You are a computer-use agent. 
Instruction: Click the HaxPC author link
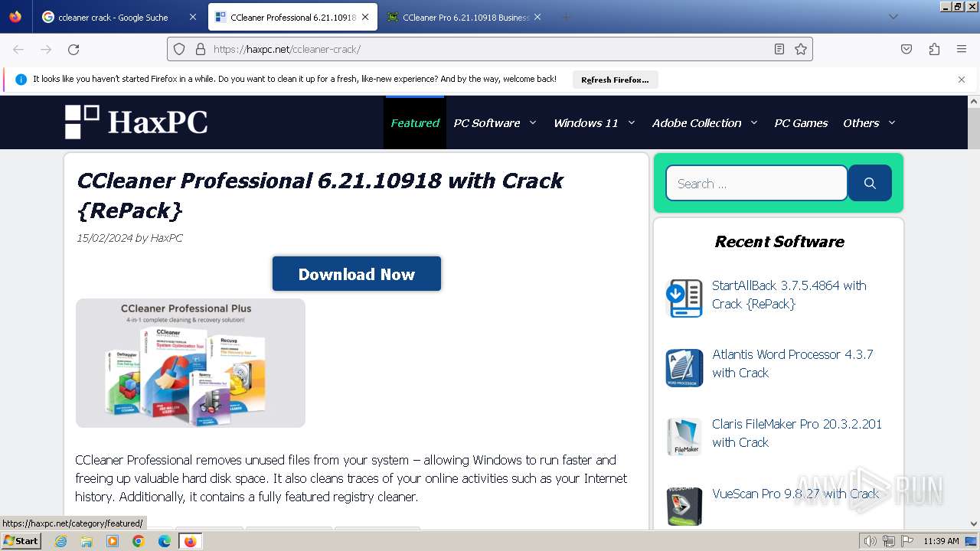[166, 238]
